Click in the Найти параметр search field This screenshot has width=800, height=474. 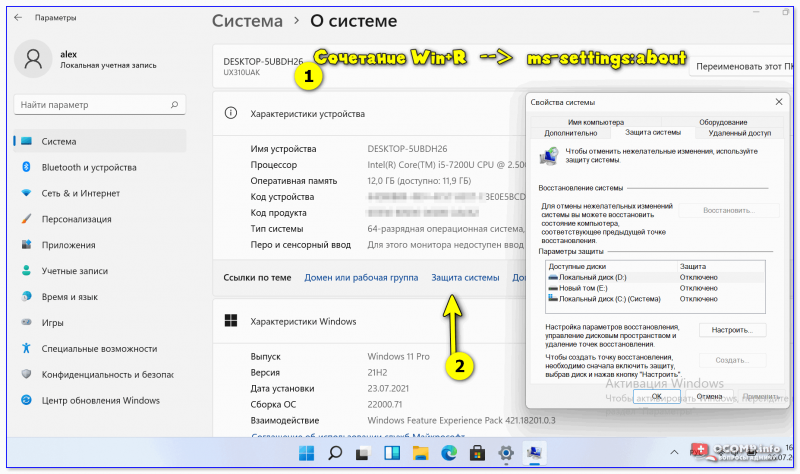99,105
